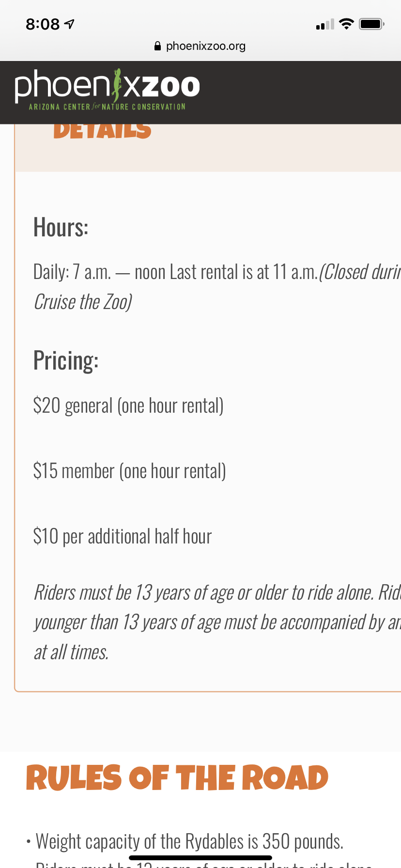
Task: Click the RULES OF THE ROAD heading
Action: (177, 778)
